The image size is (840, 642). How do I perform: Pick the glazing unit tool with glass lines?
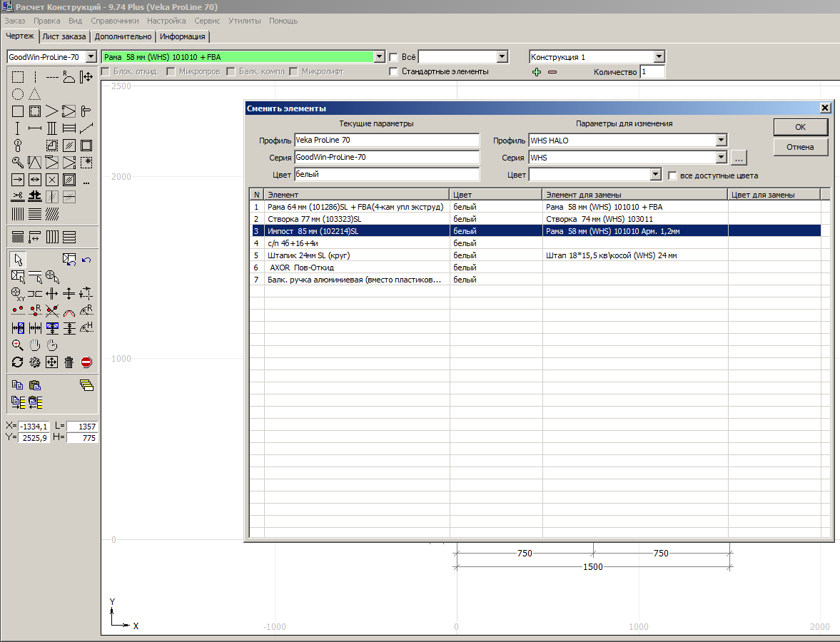(69, 146)
